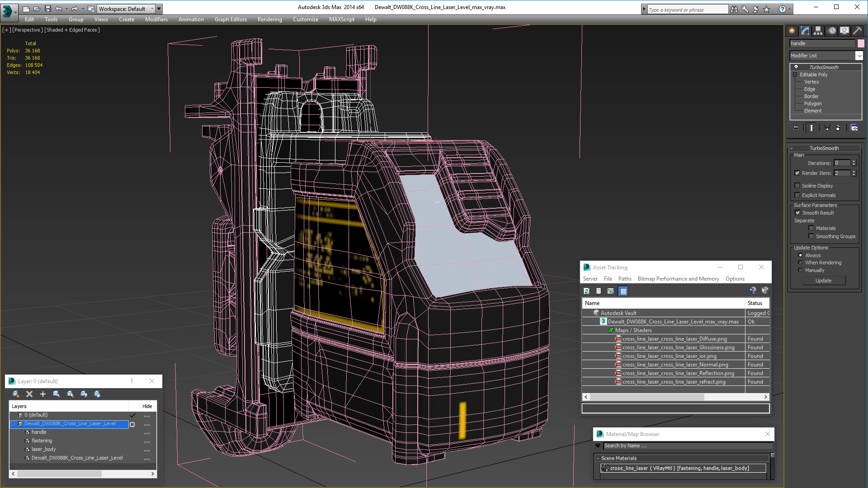Click Hide/Unhide All Layers icon
The image size is (868, 488).
pos(84,394)
